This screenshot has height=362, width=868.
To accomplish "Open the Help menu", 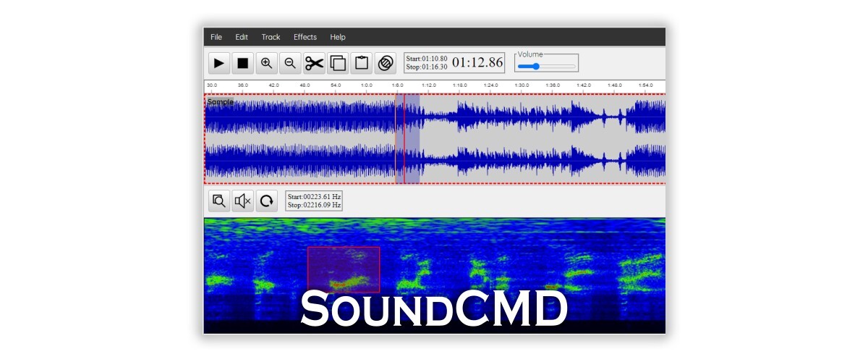I will 338,37.
